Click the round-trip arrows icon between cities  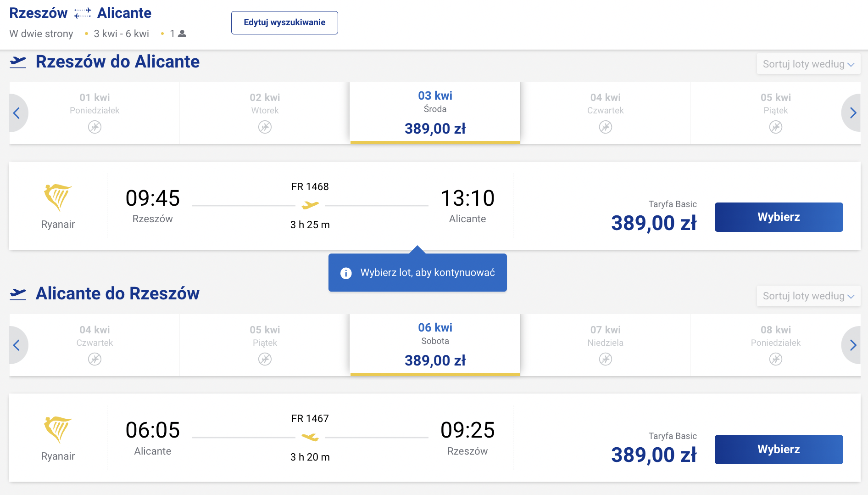[83, 13]
